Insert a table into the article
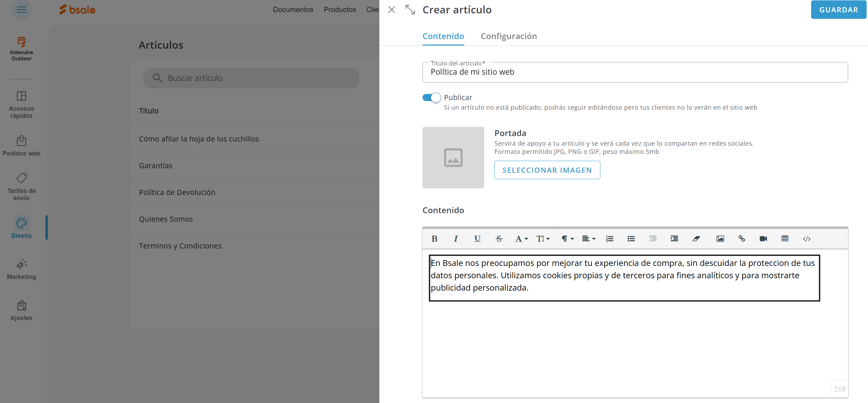The image size is (868, 403). pyautogui.click(x=785, y=239)
